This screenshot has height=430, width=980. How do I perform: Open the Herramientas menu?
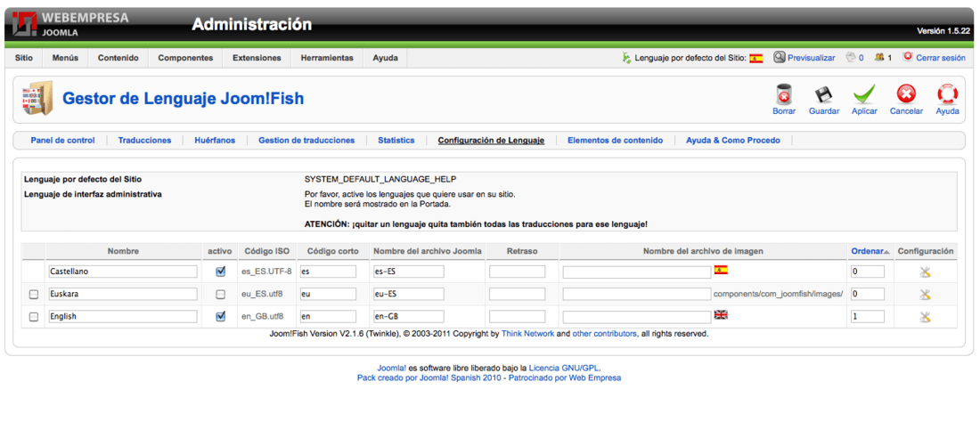[x=327, y=58]
